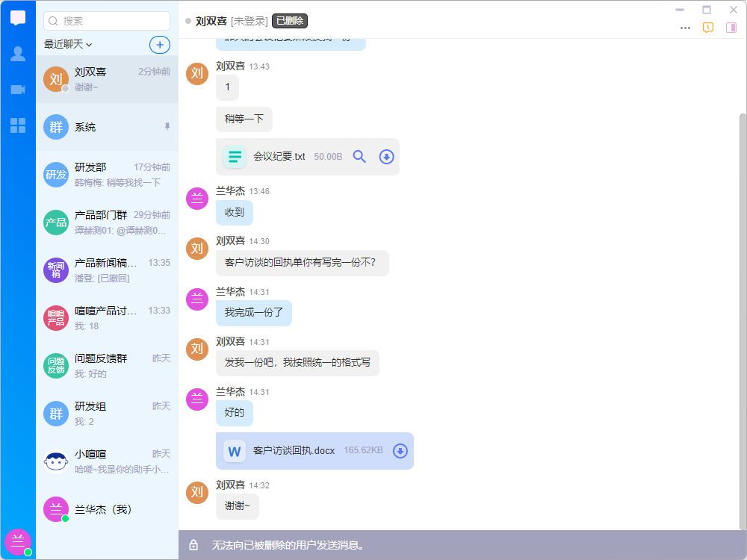Select the 研发部 conversation
Screen dimensions: 747x560
click(x=107, y=175)
